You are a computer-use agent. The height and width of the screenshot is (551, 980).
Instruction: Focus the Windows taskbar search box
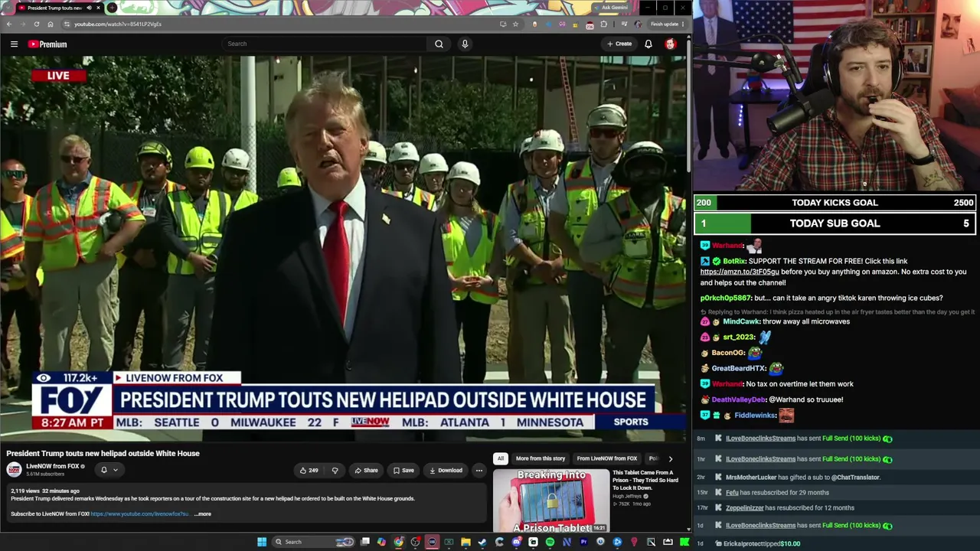[312, 542]
